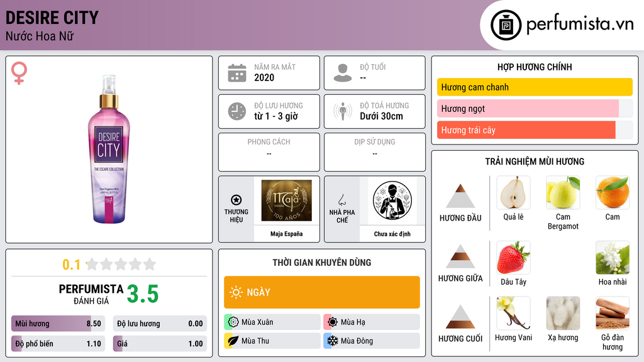Click the Mùi hương 8.50 score bar
The height and width of the screenshot is (362, 644).
(x=58, y=324)
